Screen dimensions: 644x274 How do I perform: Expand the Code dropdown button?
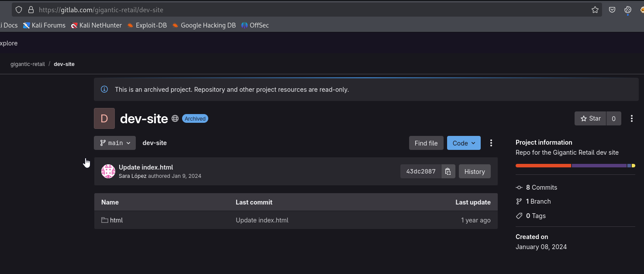click(464, 143)
